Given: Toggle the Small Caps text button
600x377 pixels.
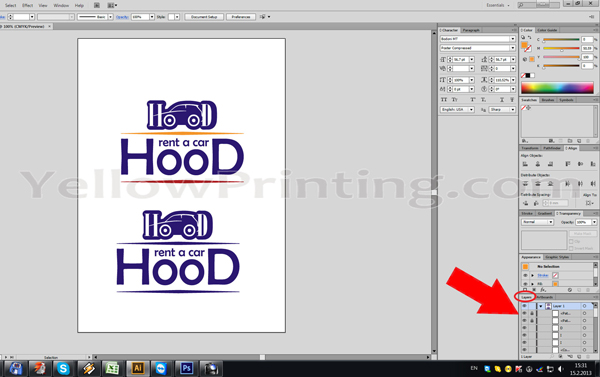Looking at the screenshot, I should click(x=455, y=100).
